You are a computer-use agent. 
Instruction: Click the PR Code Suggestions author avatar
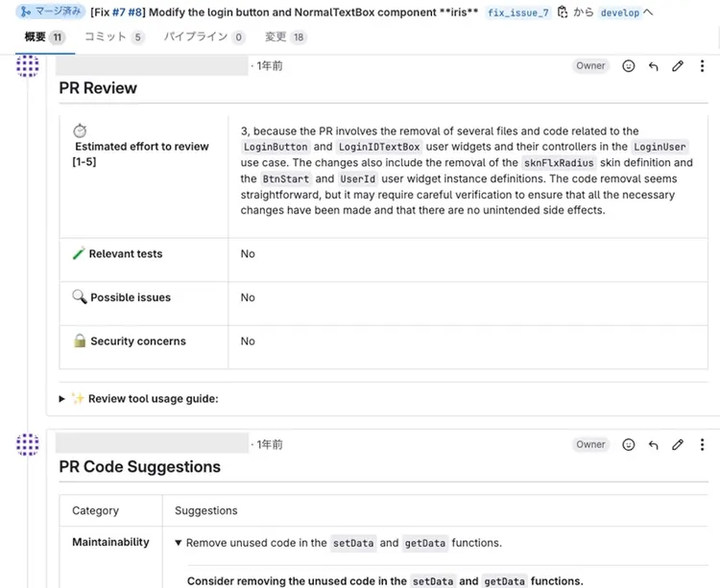(x=28, y=444)
